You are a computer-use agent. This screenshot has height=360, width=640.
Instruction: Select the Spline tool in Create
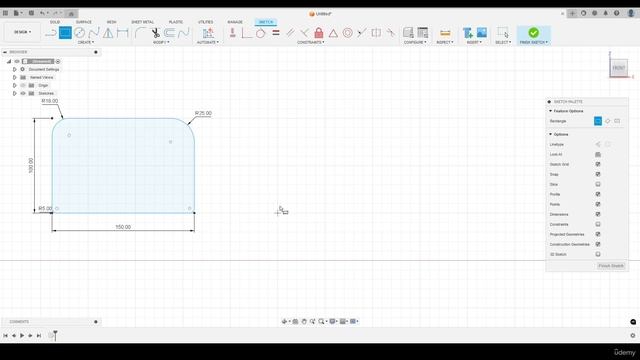[x=94, y=33]
